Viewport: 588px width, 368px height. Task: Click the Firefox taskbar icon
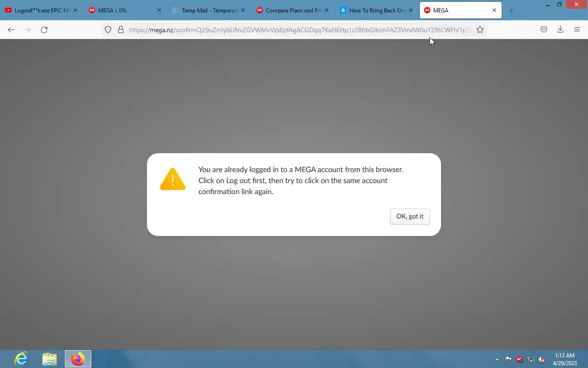(x=78, y=359)
